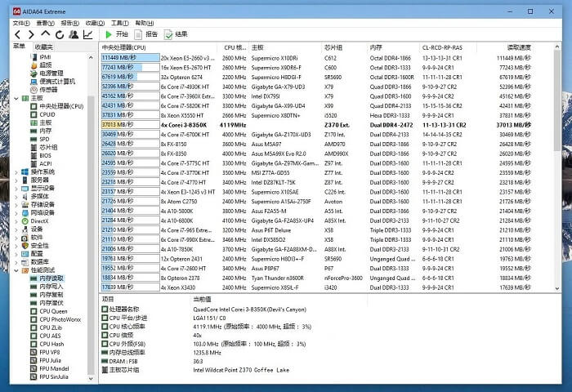Expand the 操作系统 tree node
572x392 pixels.
[16, 171]
